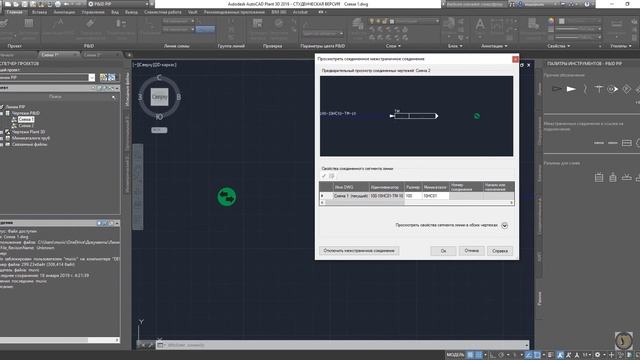Screen dimensions: 640x360
Task: Click the search field in project manager
Action: (x=55, y=97)
